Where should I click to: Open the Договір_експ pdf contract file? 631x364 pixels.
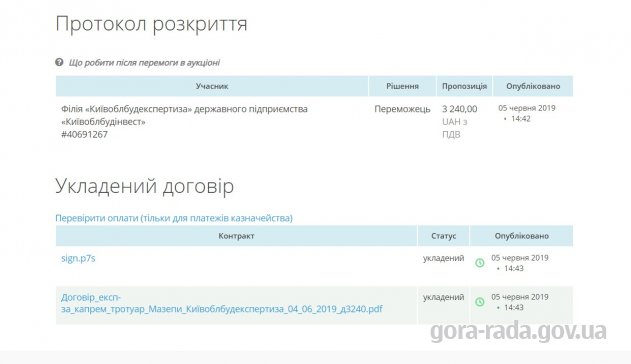click(222, 303)
